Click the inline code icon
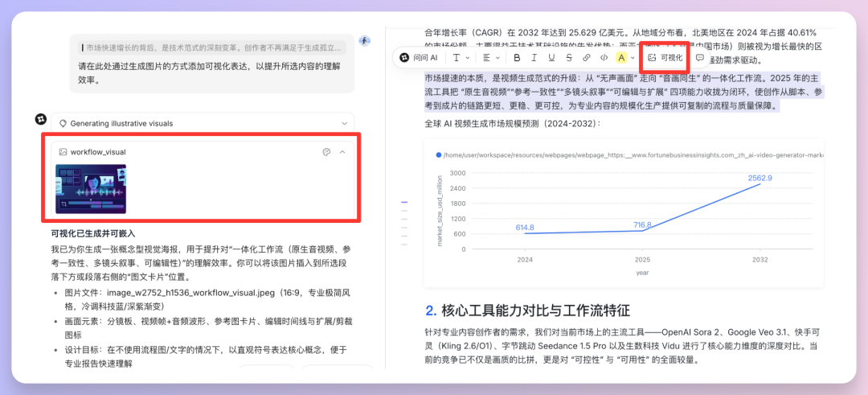This screenshot has height=395, width=868. coord(604,58)
